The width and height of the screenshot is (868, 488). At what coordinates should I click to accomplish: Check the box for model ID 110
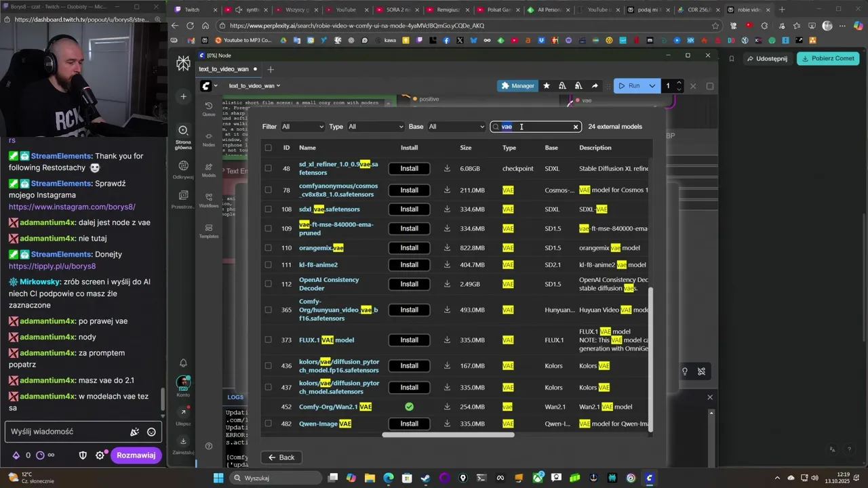click(x=269, y=247)
